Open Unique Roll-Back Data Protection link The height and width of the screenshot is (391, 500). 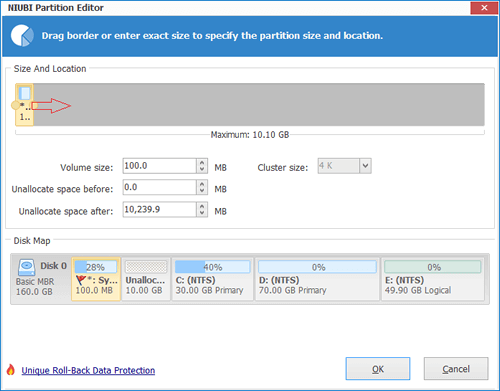click(x=88, y=370)
